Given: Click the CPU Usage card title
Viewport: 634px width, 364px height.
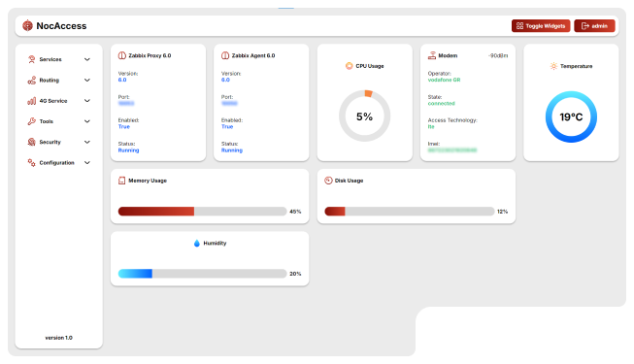Looking at the screenshot, I should [x=370, y=66].
